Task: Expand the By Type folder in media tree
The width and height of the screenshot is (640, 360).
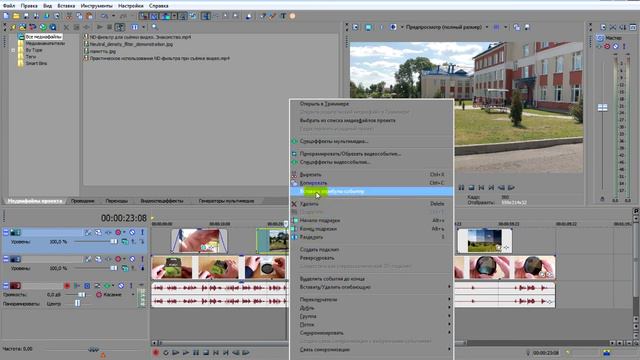Action: (13, 50)
